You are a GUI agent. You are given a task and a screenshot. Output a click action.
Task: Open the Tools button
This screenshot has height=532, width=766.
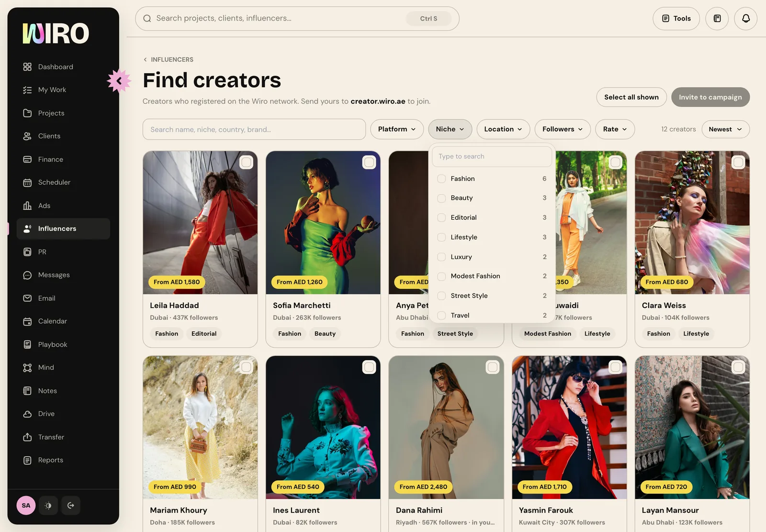coord(676,19)
